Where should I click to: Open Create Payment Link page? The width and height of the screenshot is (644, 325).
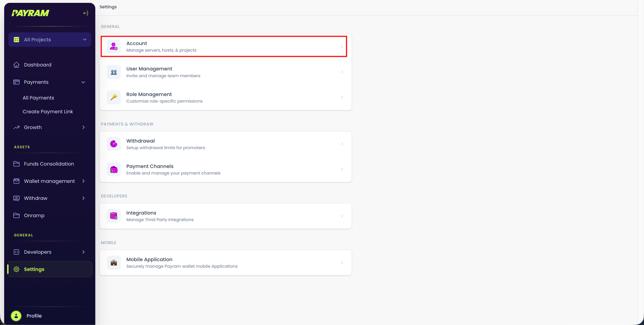click(x=48, y=112)
